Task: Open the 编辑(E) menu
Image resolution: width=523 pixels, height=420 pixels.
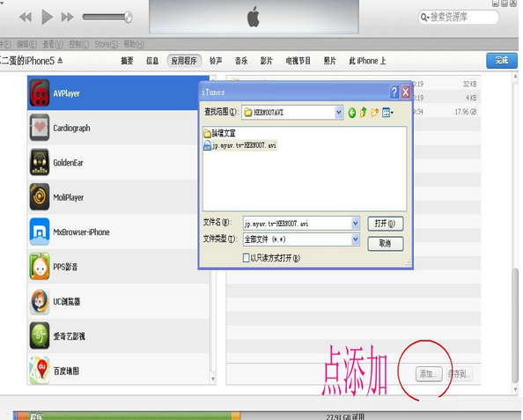Action: point(26,44)
